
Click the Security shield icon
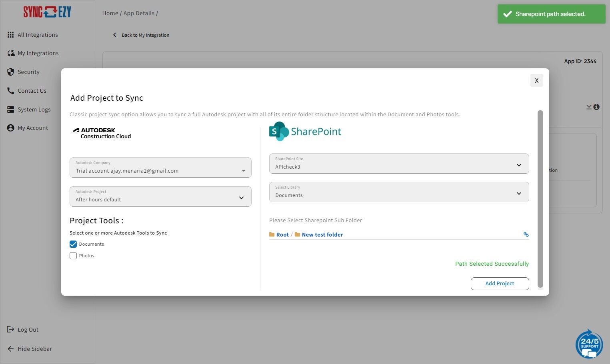(11, 72)
